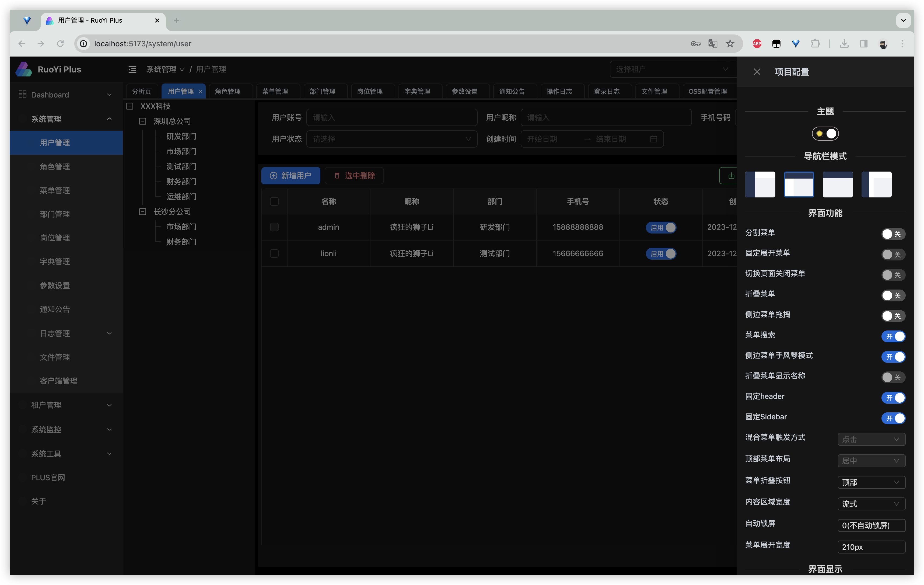The width and height of the screenshot is (924, 585).
Task: Disable the 菜单搜索 switch
Action: 893,337
